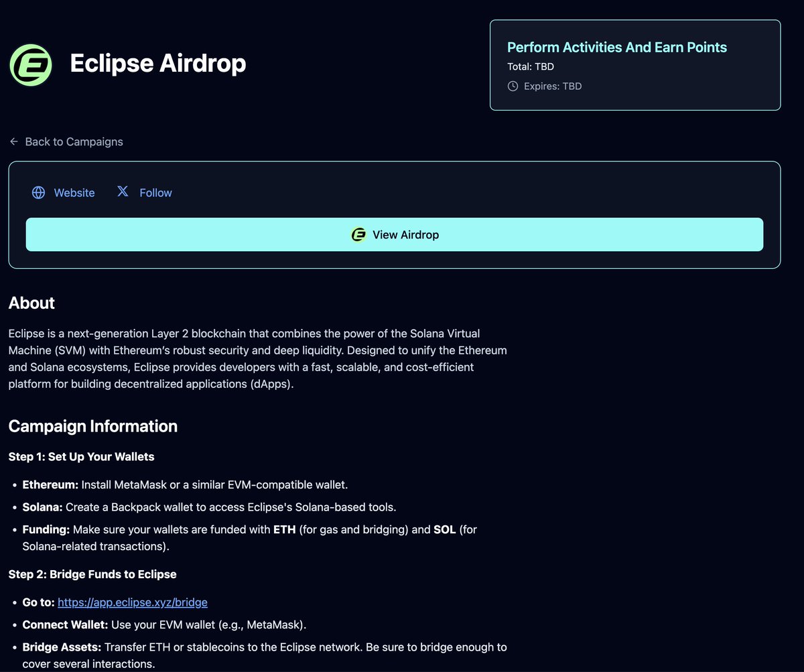
Task: Click the View Airdrop button
Action: (x=395, y=234)
